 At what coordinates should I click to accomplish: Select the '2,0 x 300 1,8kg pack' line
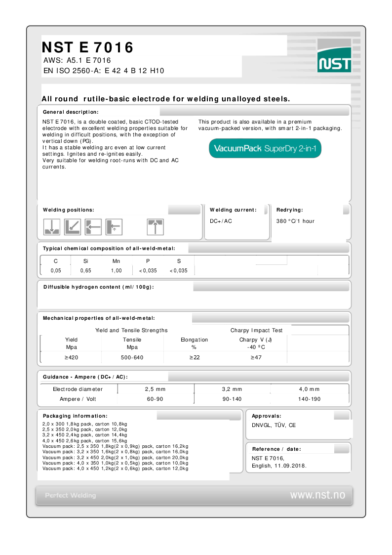point(85,424)
